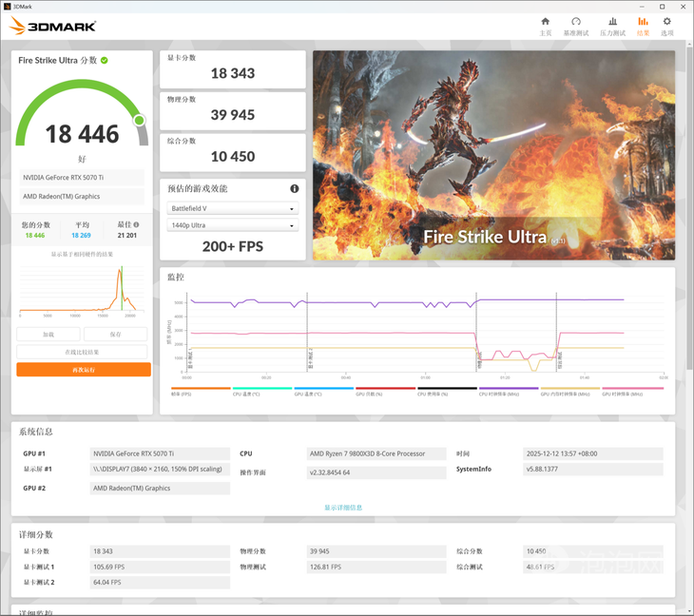The image size is (694, 616).
Task: Click orange 再次运行 run again button
Action: (83, 370)
